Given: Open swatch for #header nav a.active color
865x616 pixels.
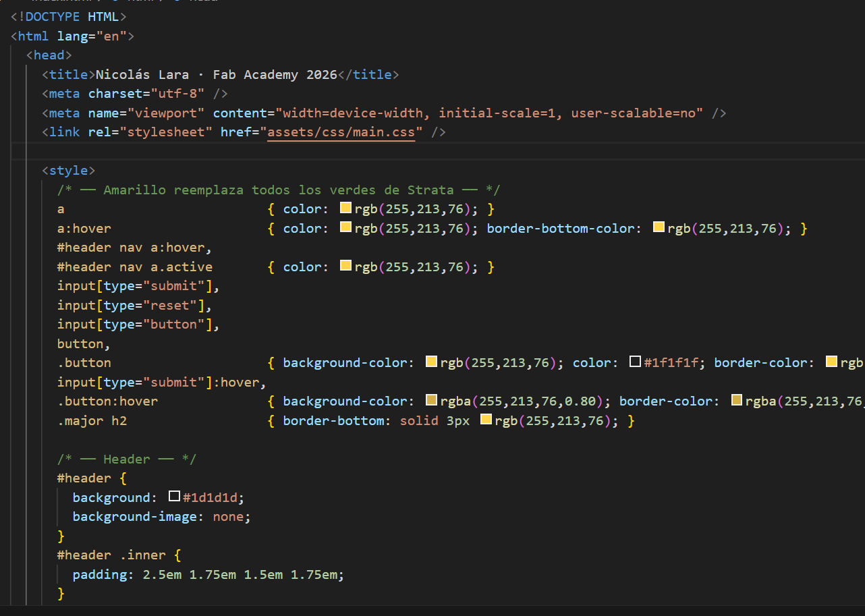Looking at the screenshot, I should click(x=345, y=267).
